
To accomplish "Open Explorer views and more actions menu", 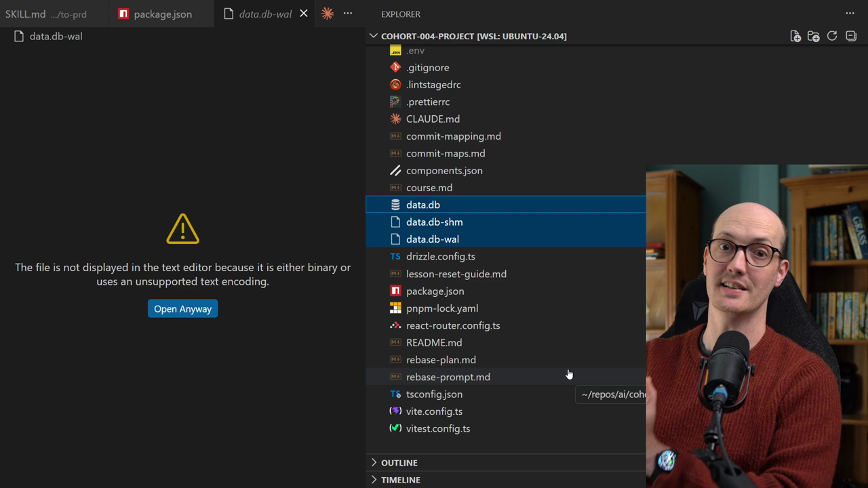I will point(850,14).
